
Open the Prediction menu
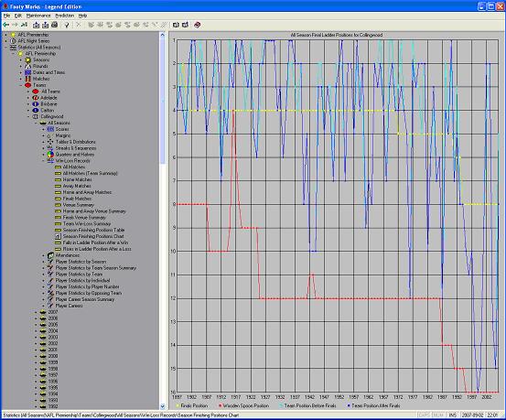[x=65, y=16]
